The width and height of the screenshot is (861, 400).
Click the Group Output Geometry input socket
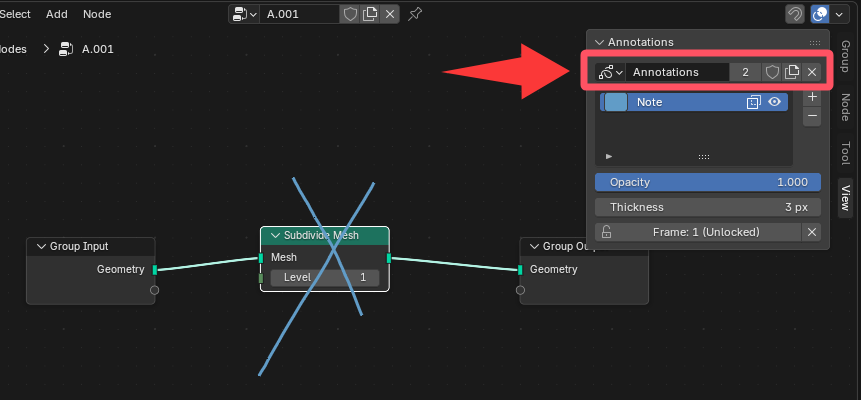(x=520, y=270)
